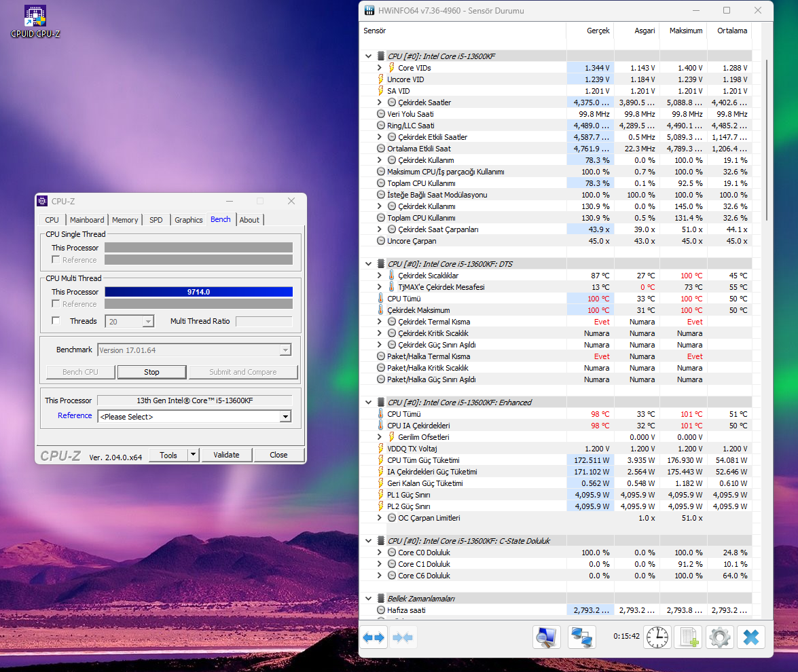Click the HWiNFO64 title bar app icon

[x=369, y=10]
